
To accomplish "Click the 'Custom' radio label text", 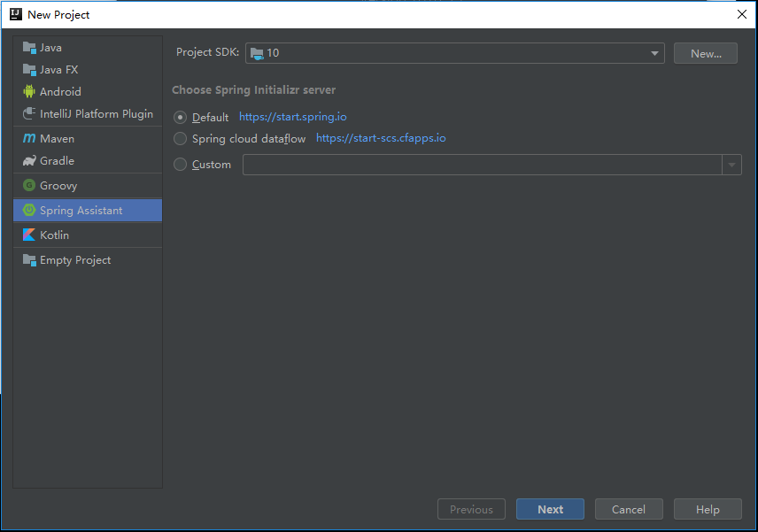I will 212,165.
